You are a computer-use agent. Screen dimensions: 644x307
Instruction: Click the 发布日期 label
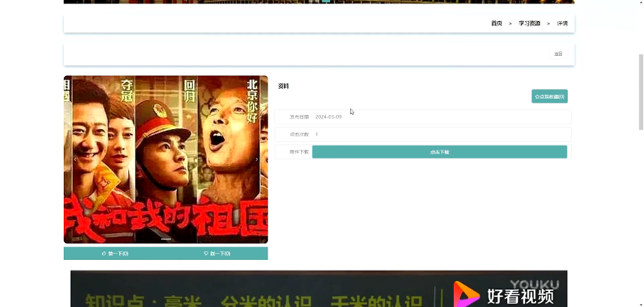click(x=299, y=117)
